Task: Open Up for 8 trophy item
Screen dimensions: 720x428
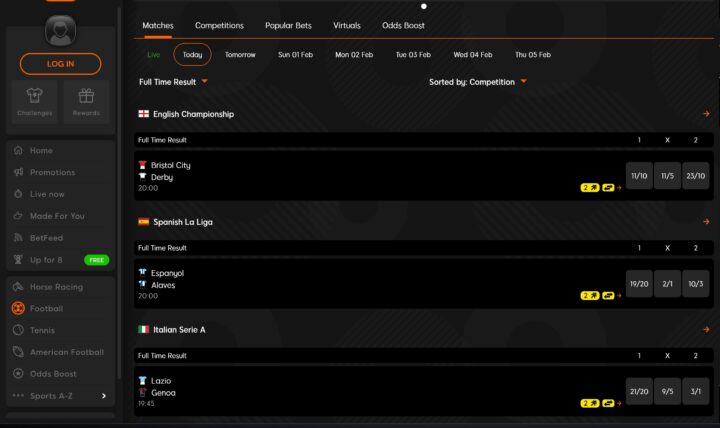Action: 46,260
